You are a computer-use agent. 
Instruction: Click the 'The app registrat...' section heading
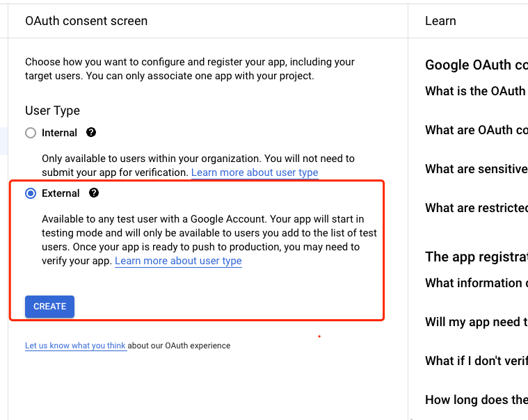coord(476,257)
